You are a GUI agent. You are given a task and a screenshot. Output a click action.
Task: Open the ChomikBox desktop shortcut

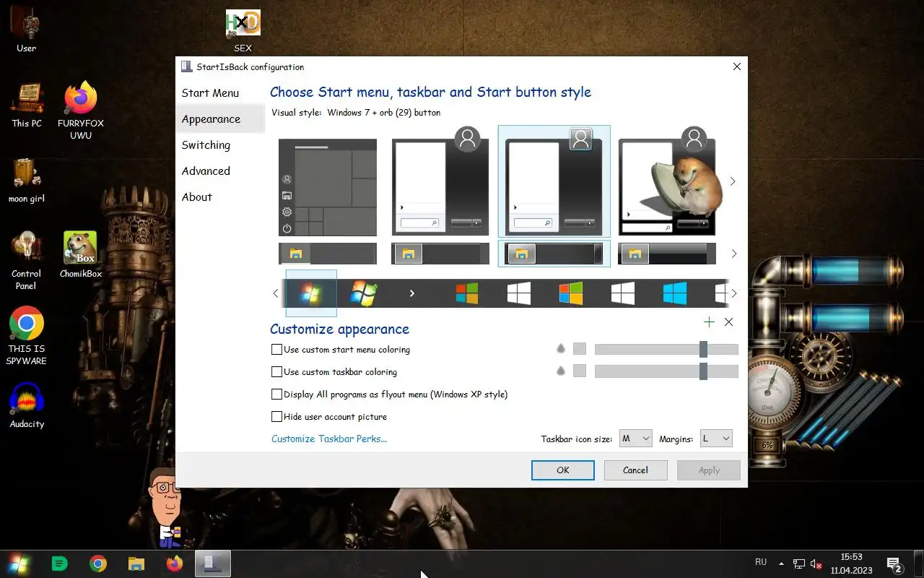pos(81,254)
